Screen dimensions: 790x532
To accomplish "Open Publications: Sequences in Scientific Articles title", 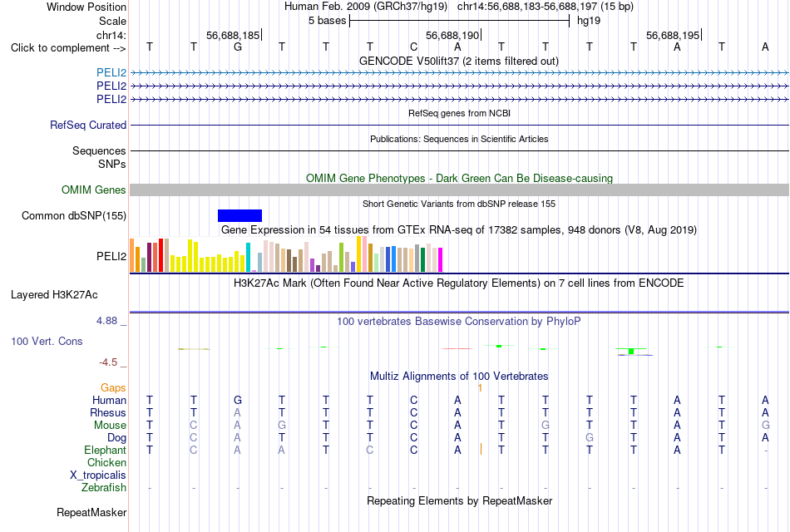I will pos(459,139).
